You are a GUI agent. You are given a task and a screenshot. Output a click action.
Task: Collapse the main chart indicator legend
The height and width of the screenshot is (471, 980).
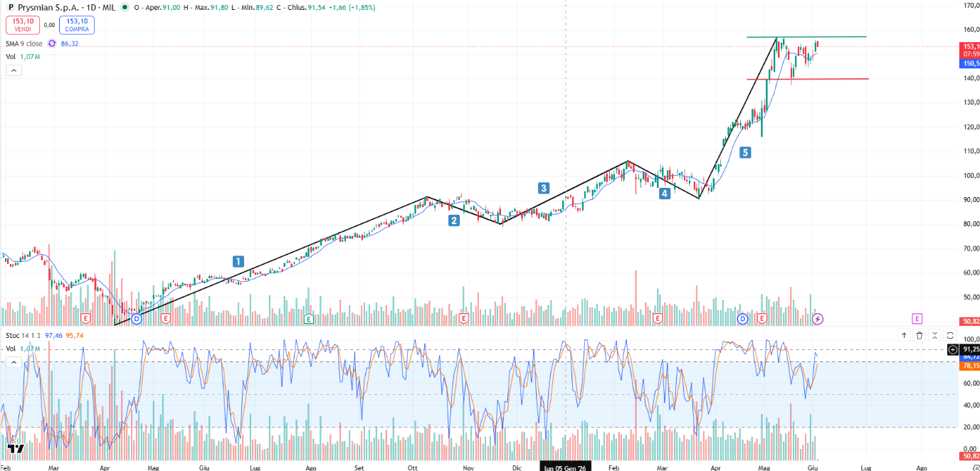tap(14, 70)
